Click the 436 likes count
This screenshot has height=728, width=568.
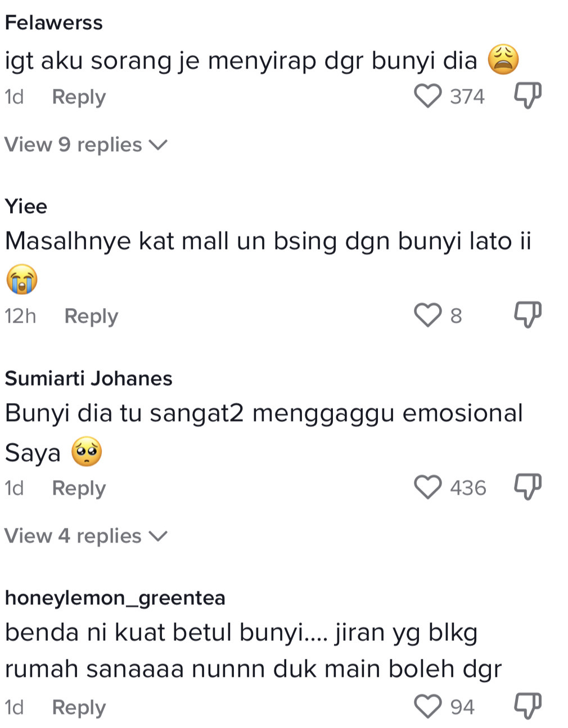(468, 488)
